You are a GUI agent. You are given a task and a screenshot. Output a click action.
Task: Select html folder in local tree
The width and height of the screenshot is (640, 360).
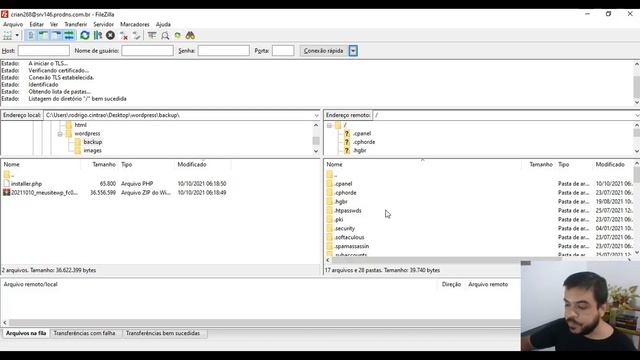(80, 125)
